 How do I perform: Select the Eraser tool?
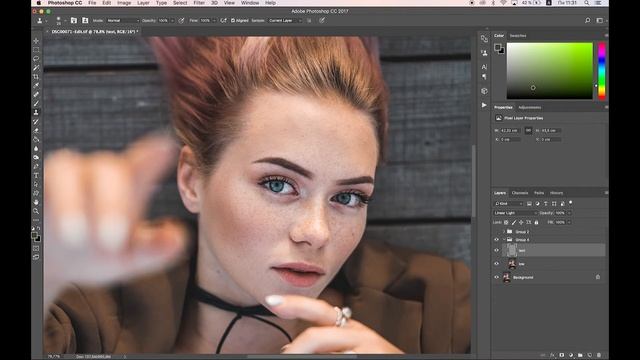tap(36, 130)
